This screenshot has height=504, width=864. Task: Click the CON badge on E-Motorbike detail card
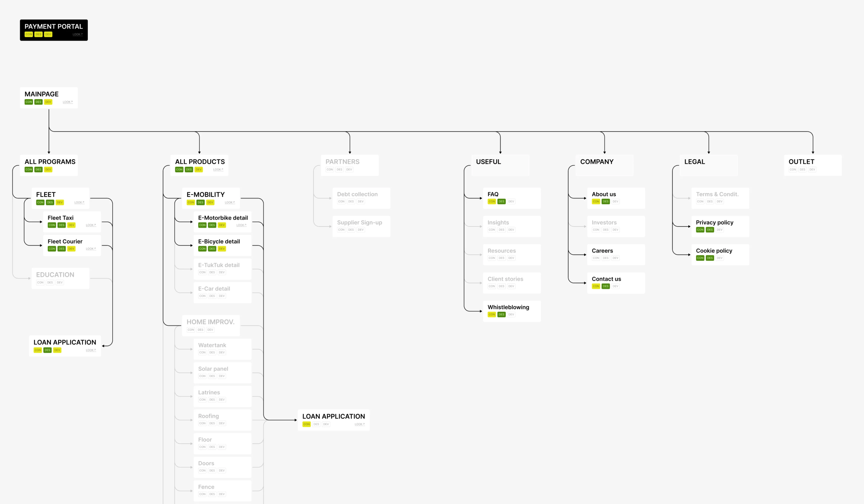(x=202, y=225)
